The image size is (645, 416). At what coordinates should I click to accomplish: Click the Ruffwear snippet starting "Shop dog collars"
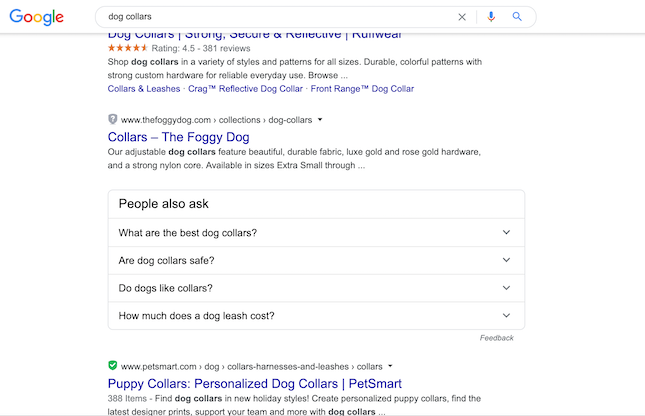295,69
